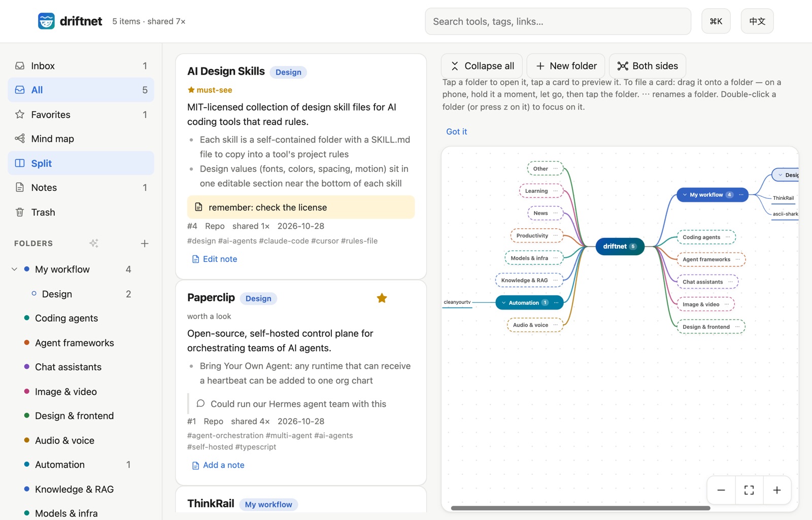Open the ellipsis menu on Coding agents node
812x520 pixels.
[728, 237]
